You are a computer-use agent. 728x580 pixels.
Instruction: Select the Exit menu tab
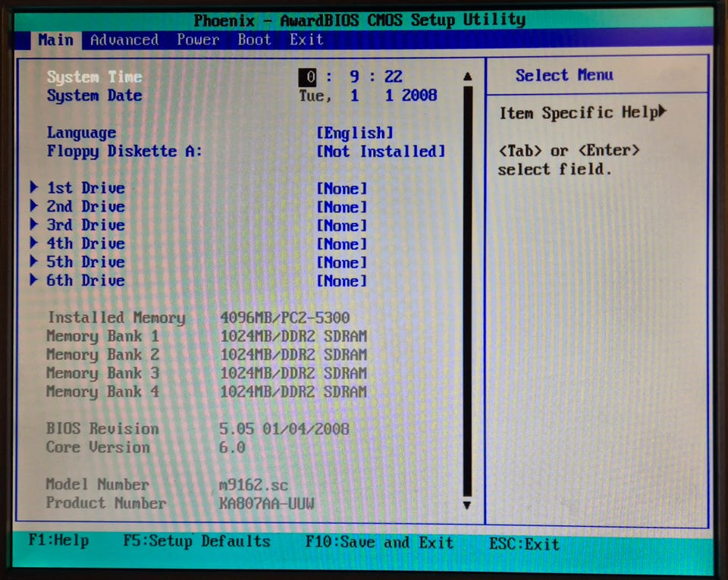(x=306, y=40)
